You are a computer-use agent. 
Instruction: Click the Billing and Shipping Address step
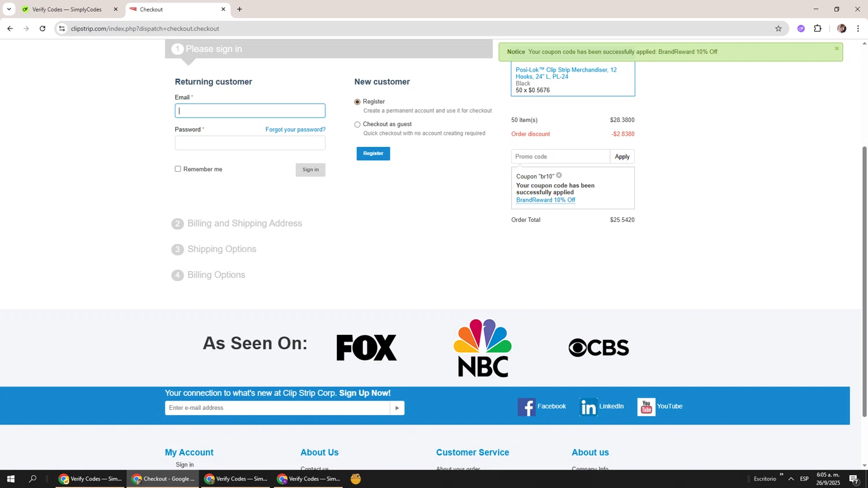click(x=244, y=224)
